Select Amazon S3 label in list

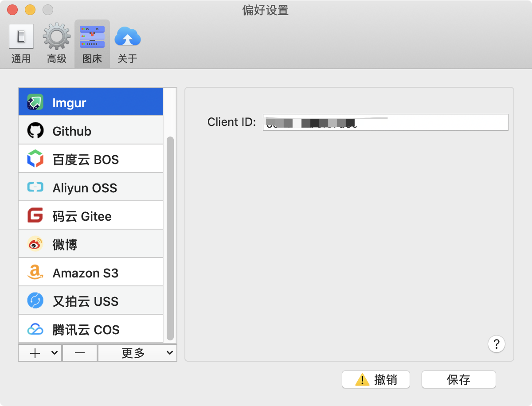coord(86,273)
